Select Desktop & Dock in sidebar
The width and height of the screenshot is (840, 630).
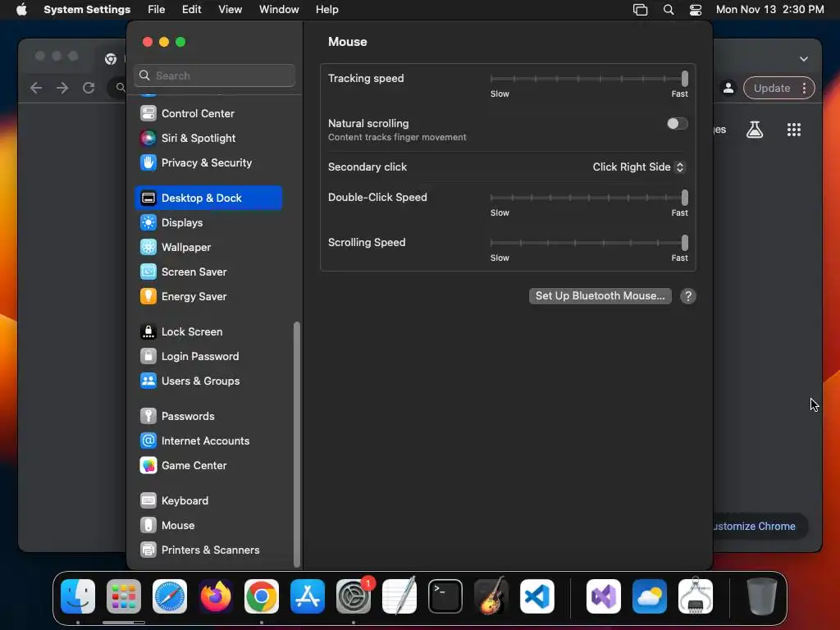(x=208, y=198)
